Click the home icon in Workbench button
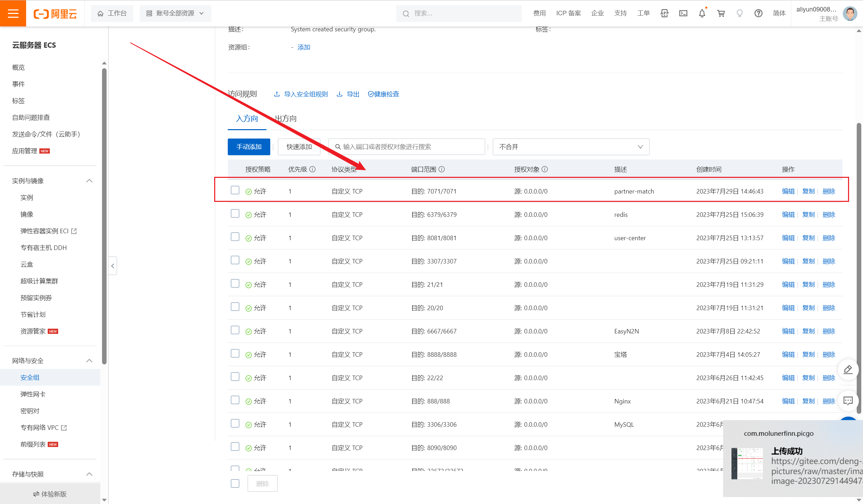This screenshot has width=863, height=504. 100,13
